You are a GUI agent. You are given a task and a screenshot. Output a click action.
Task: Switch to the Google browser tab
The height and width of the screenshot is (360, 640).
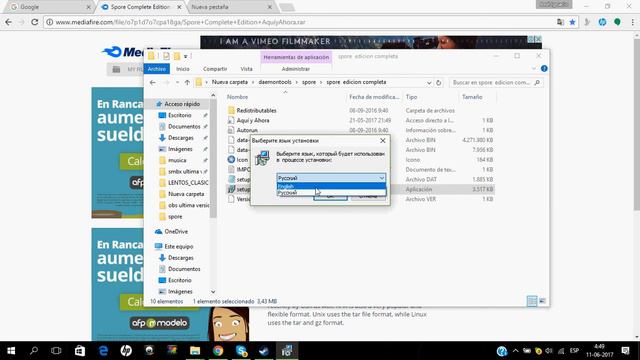click(48, 7)
